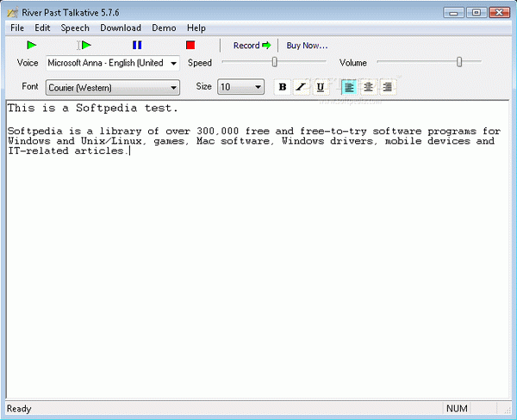Align text left
Screen dimensions: 517x420
[349, 87]
